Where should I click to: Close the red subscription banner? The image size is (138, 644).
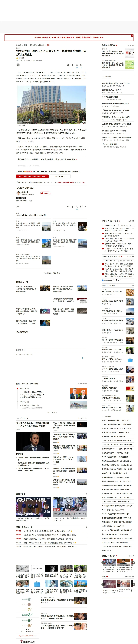pos(132,36)
